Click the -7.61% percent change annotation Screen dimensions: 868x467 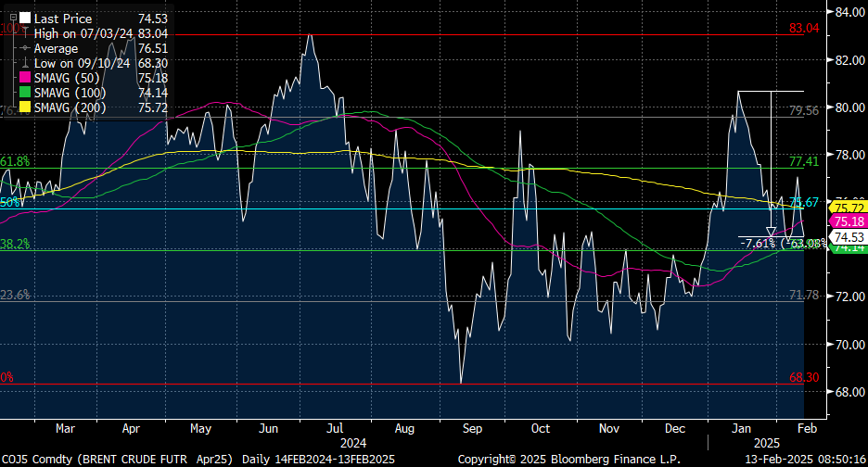click(759, 244)
